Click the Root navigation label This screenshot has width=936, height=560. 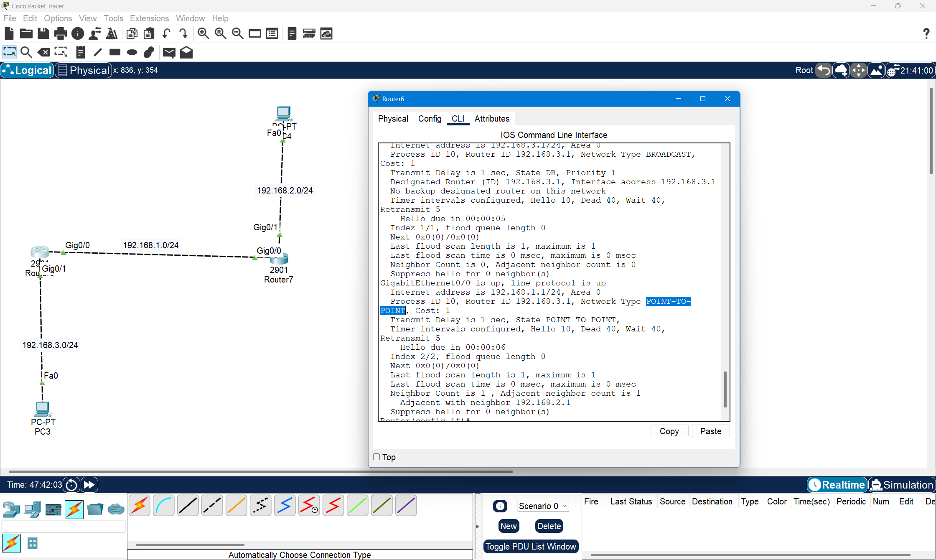804,70
